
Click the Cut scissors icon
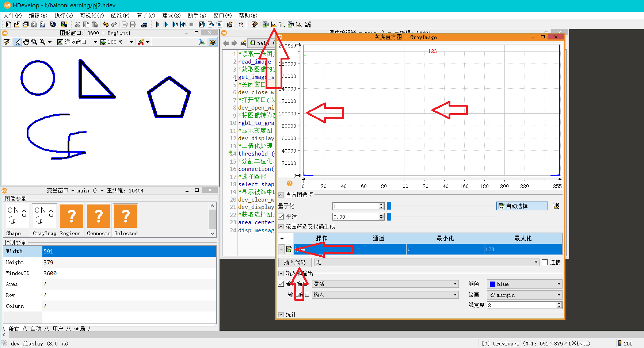pyautogui.click(x=77, y=24)
